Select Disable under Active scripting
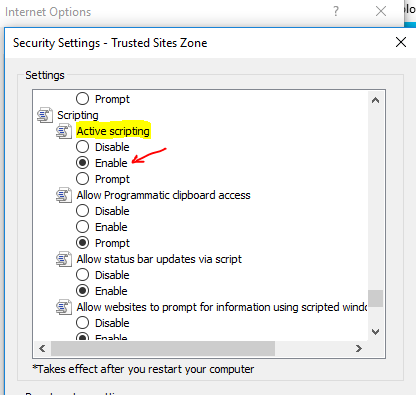 [82, 147]
